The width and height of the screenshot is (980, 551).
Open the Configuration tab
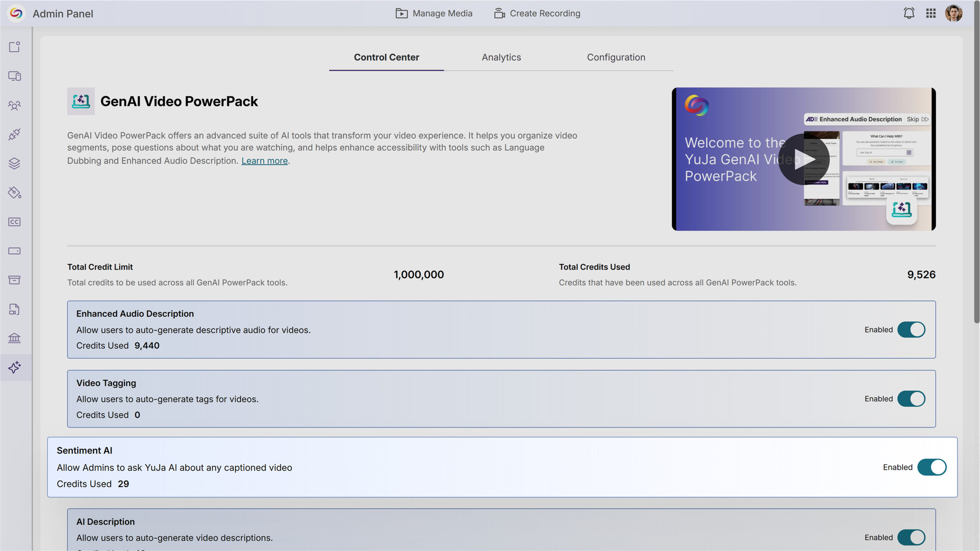616,57
